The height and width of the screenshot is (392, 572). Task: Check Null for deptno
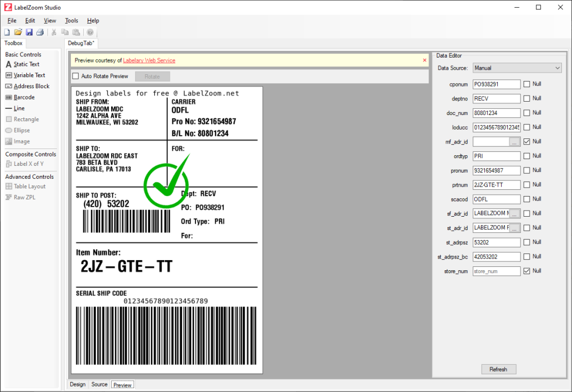(x=527, y=98)
